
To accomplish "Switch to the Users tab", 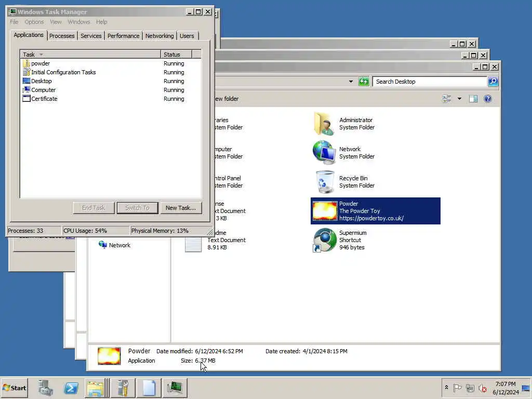I will [187, 36].
